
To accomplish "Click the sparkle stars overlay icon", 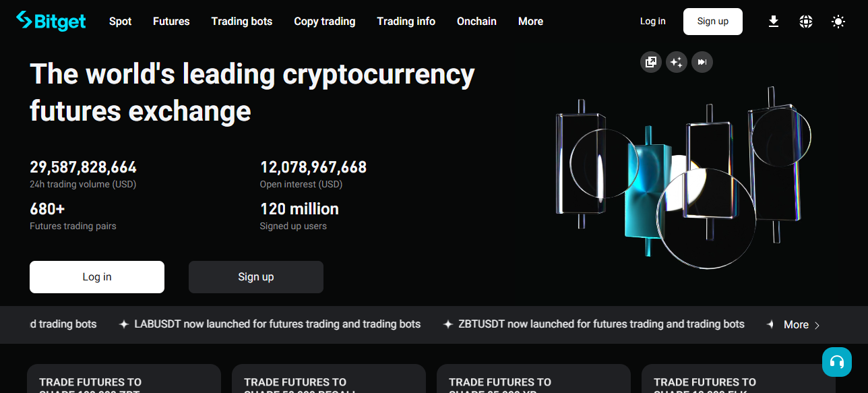I will (676, 63).
